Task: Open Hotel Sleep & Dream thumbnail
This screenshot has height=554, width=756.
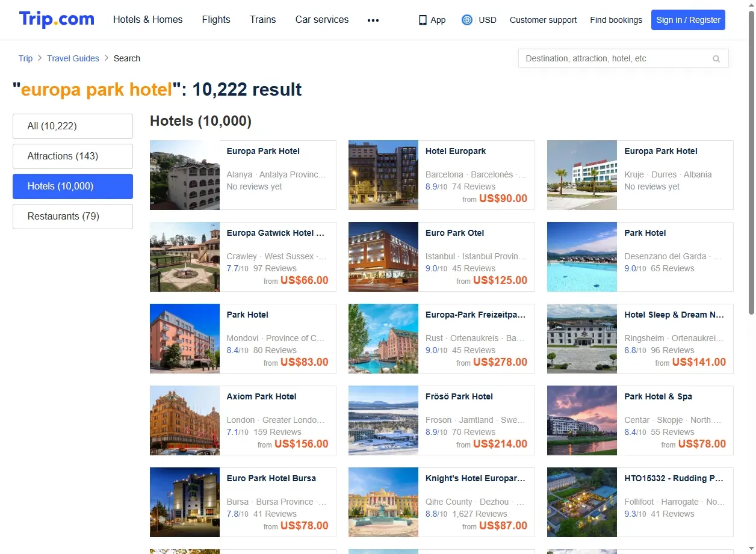Action: pyautogui.click(x=582, y=339)
